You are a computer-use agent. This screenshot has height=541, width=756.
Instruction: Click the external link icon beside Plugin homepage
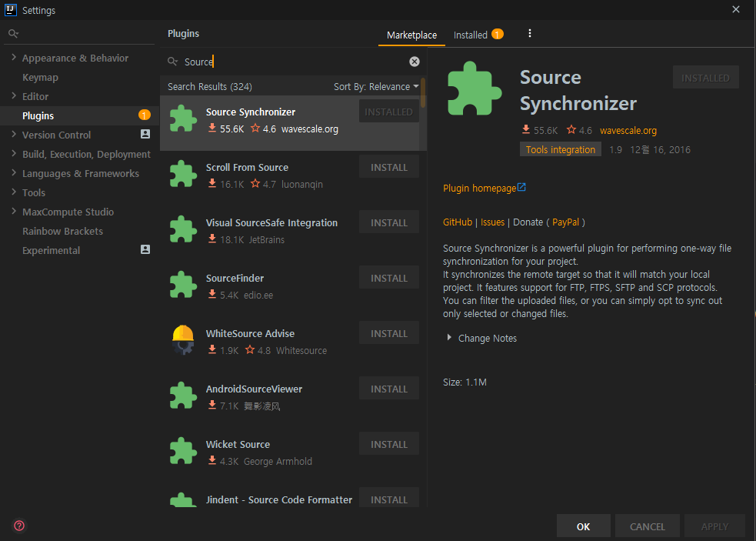(x=521, y=187)
